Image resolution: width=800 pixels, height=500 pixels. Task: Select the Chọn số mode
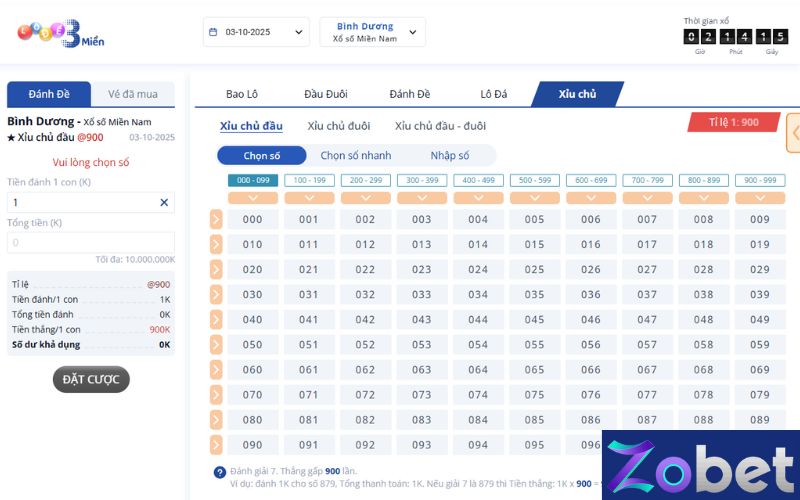tap(262, 156)
